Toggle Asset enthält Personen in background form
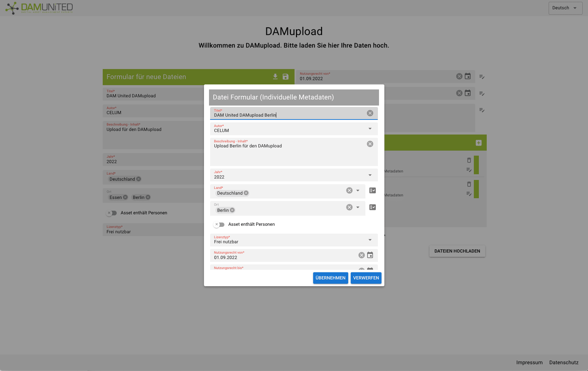This screenshot has height=371, width=588. [111, 213]
